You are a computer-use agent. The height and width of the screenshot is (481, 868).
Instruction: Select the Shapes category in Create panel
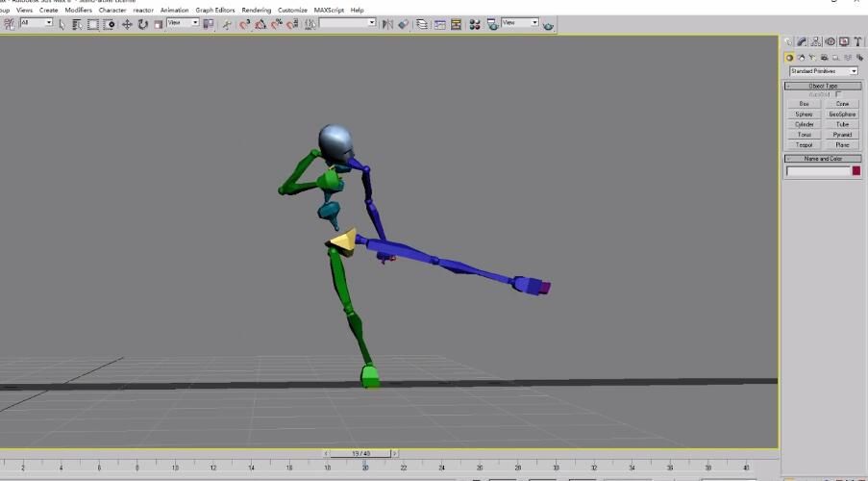[x=802, y=58]
